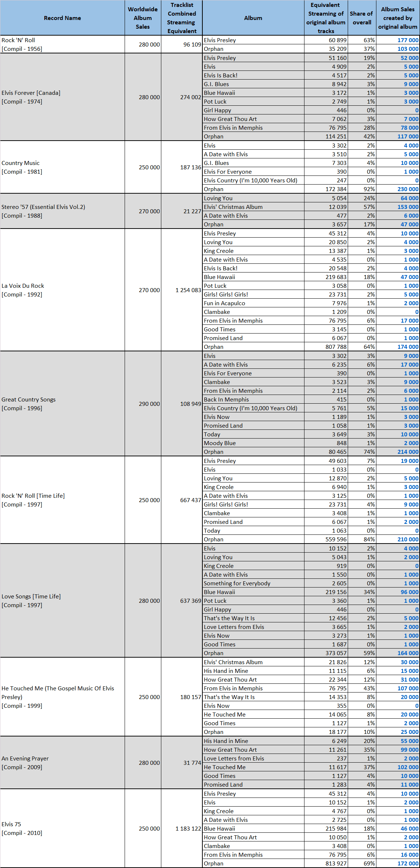Image resolution: width=420 pixels, height=868 pixels.
Task: Click album streaming value '559 596'
Action: click(336, 539)
